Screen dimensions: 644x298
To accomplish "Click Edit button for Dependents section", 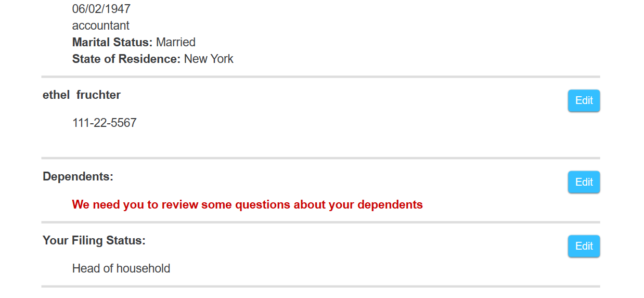I will click(x=584, y=182).
